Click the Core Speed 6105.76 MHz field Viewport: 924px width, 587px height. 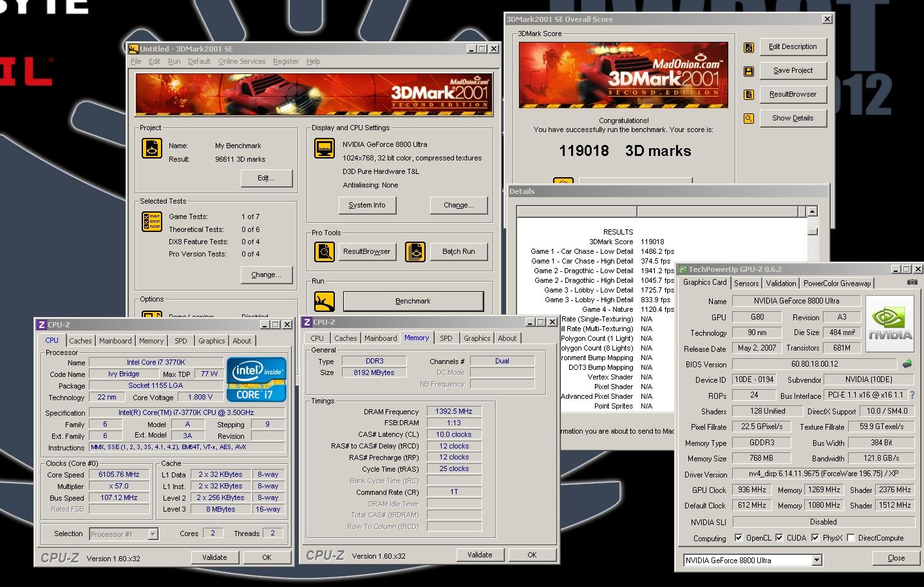pos(119,474)
